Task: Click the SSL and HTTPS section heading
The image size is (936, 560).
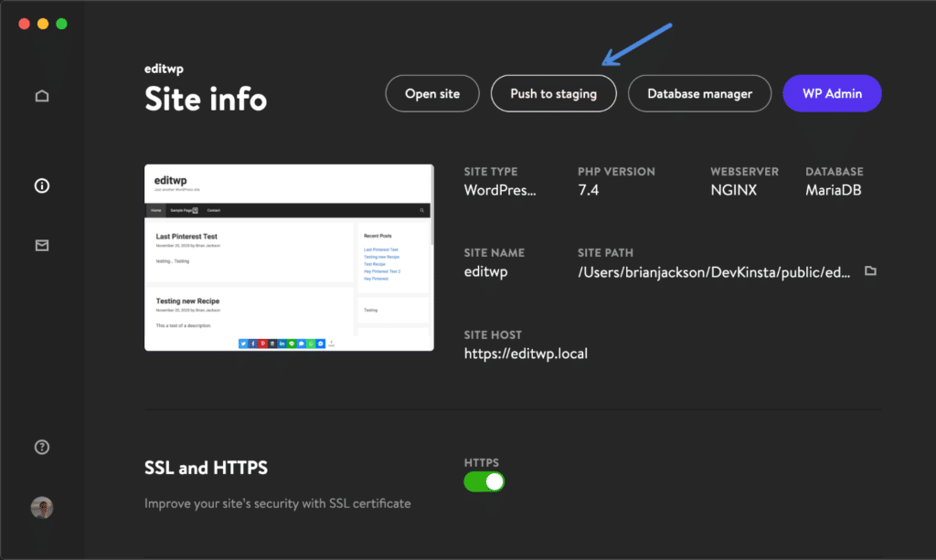Action: pos(206,468)
